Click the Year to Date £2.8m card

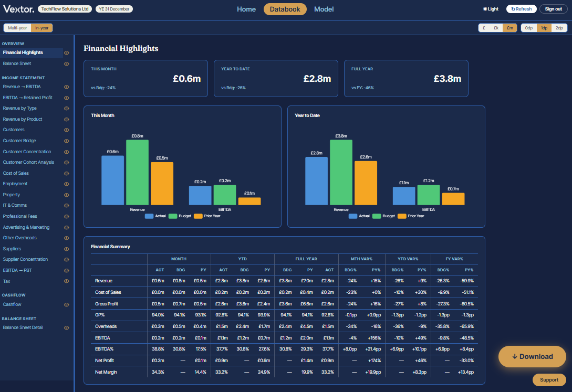tap(276, 78)
